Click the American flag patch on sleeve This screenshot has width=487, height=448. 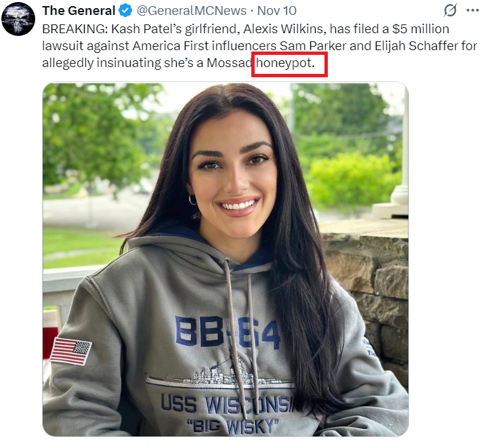pos(70,351)
